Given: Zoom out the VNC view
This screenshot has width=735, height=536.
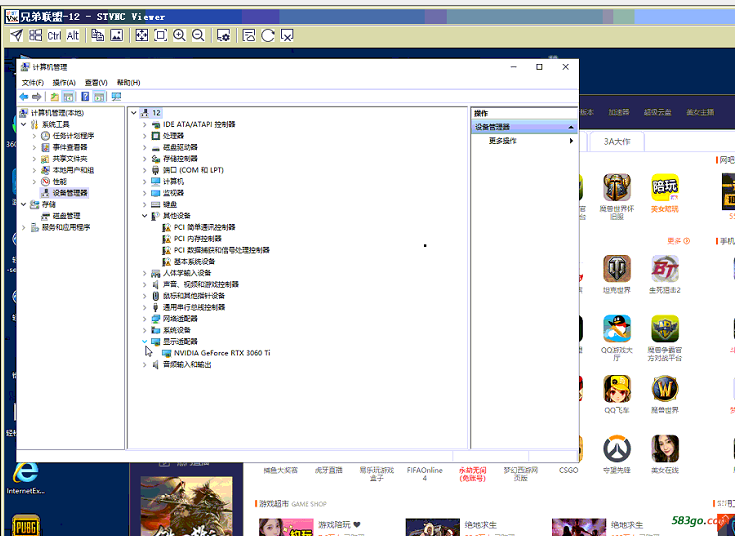Looking at the screenshot, I should point(198,35).
